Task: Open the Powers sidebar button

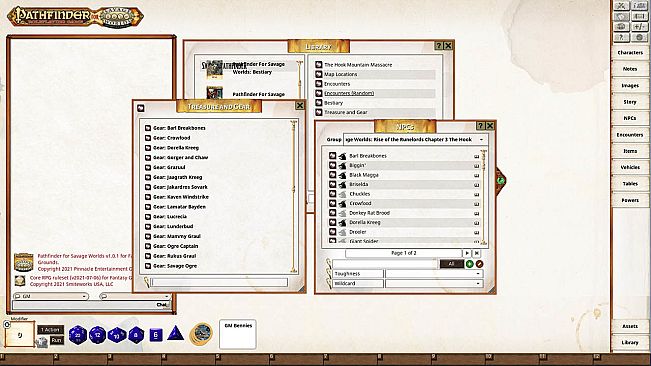Action: (x=630, y=200)
